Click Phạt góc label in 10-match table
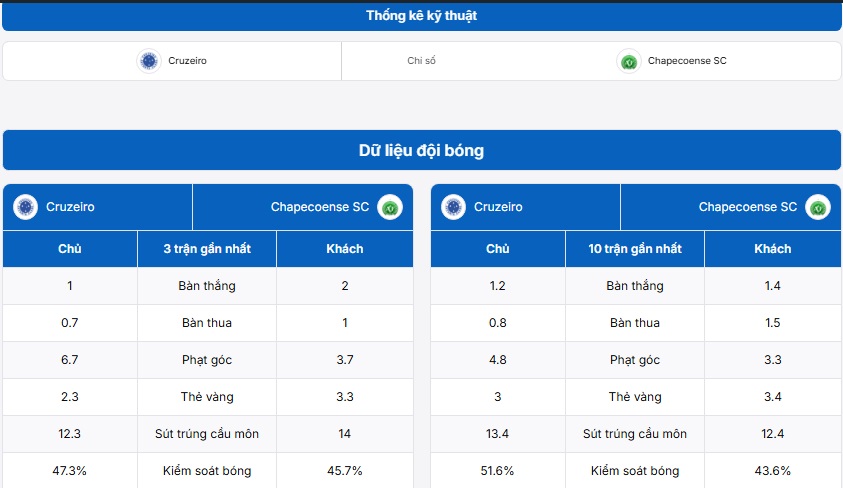 pos(635,360)
